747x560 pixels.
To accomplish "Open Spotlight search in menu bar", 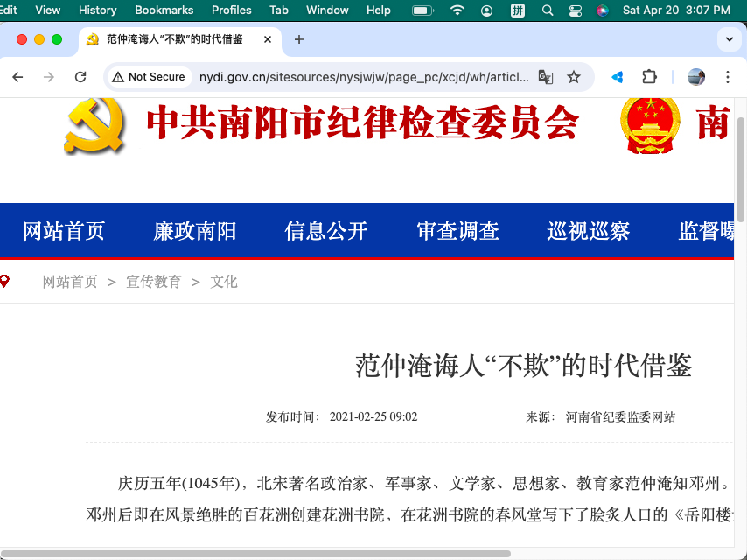I will tap(548, 10).
